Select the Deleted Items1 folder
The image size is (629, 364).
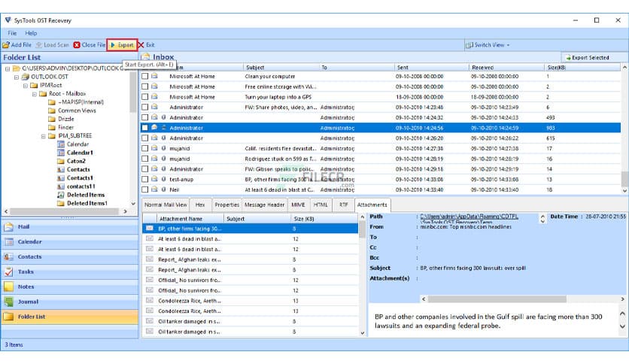(x=87, y=203)
